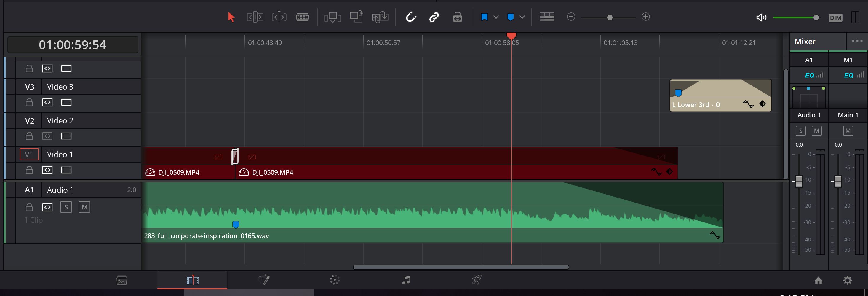Select the Blade edit tool
Image resolution: width=868 pixels, height=296 pixels.
pyautogui.click(x=303, y=17)
